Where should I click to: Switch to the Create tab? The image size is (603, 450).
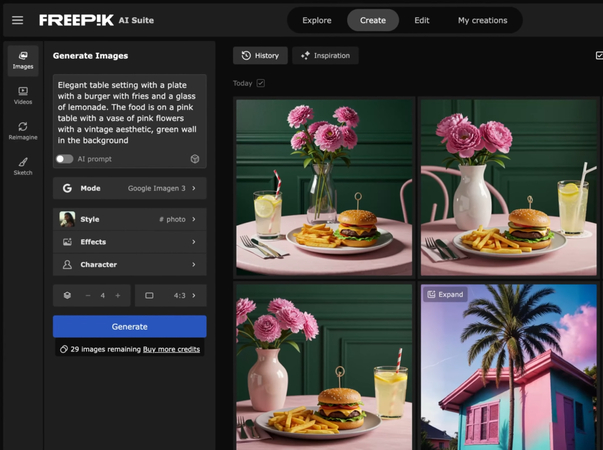point(373,20)
